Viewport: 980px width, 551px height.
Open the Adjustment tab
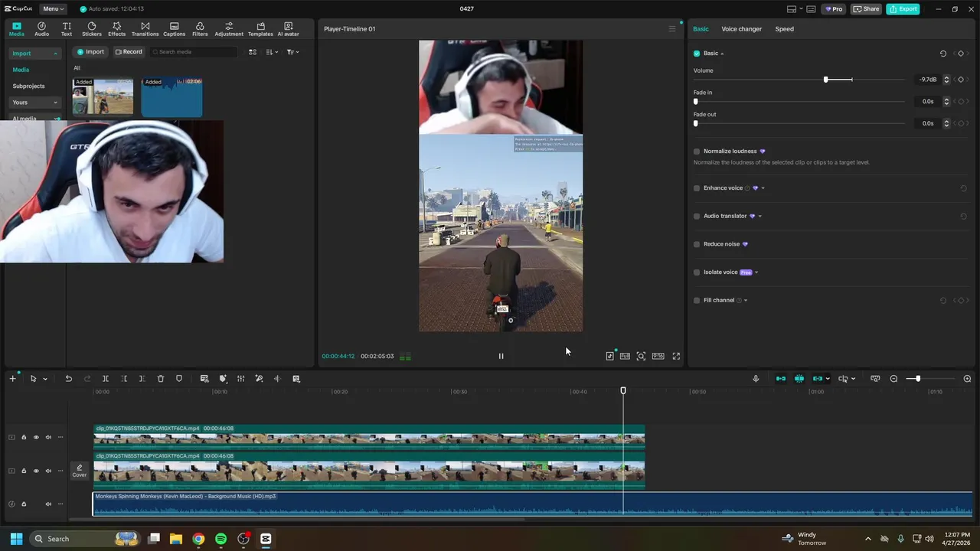229,29
